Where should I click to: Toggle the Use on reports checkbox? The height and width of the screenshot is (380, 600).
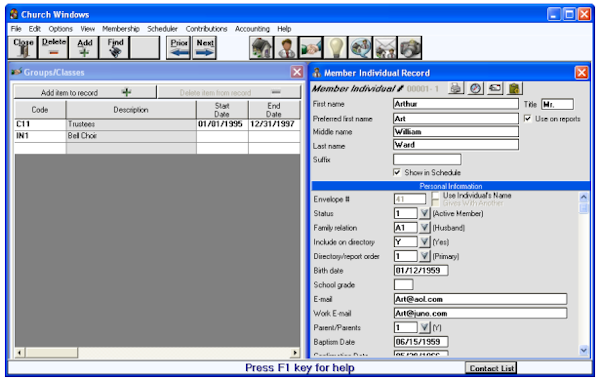click(528, 119)
